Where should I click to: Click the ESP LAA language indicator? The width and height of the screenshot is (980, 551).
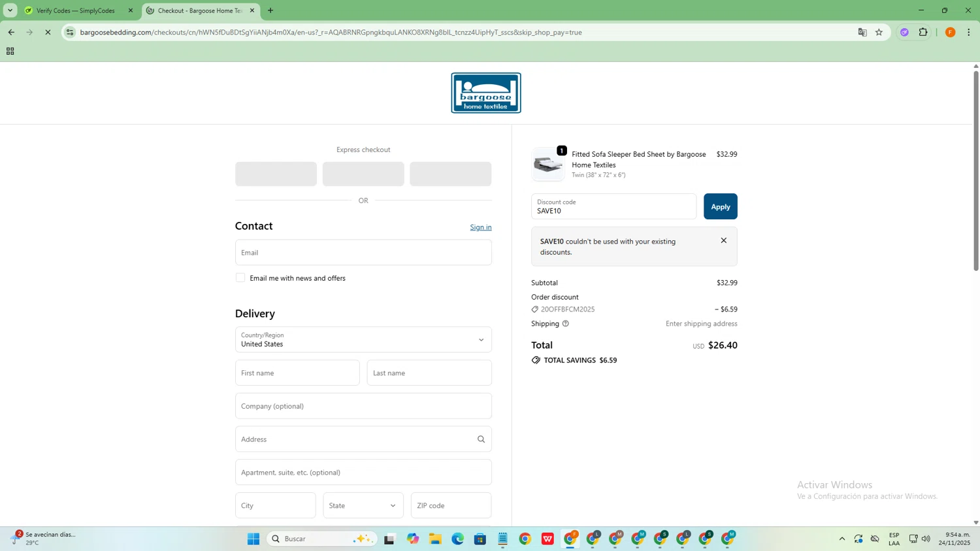[x=894, y=539]
